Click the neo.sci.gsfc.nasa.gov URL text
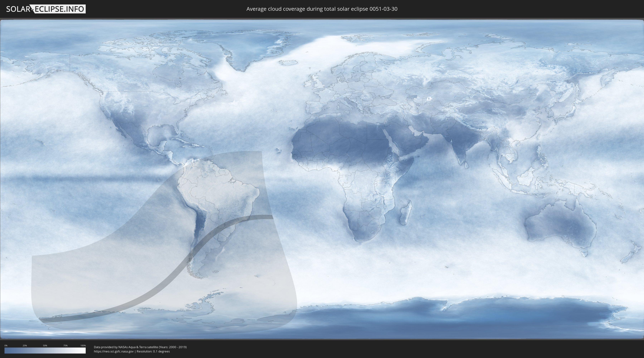Viewport: 644px width, 358px height. pyautogui.click(x=114, y=351)
